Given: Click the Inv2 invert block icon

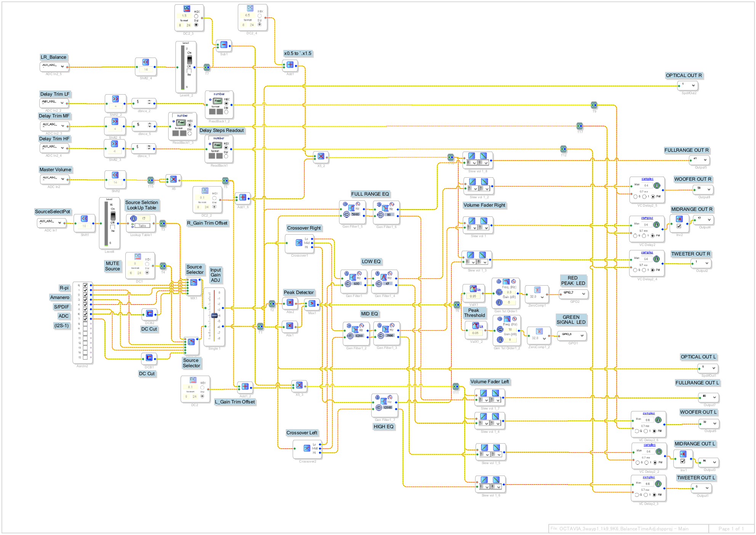Looking at the screenshot, I should [x=679, y=219].
